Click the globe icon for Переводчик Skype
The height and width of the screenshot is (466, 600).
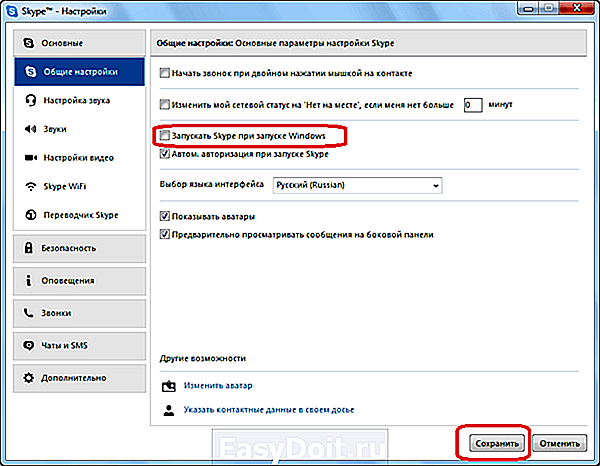[31, 215]
